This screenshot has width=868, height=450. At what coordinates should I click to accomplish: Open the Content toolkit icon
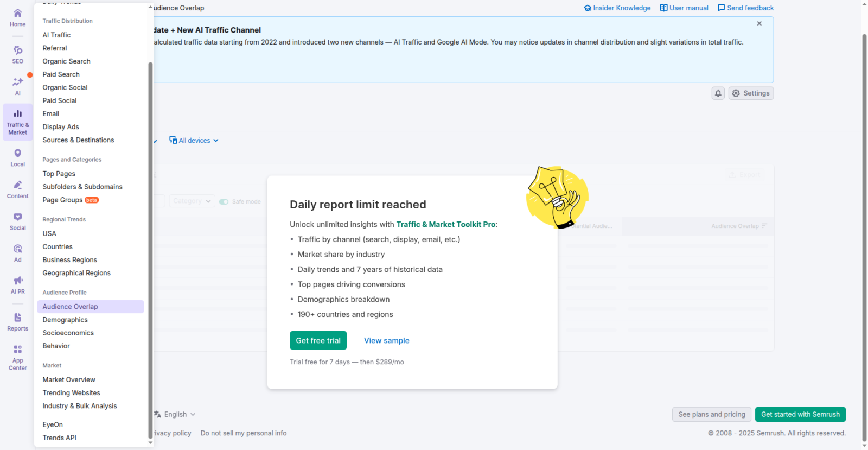click(17, 189)
